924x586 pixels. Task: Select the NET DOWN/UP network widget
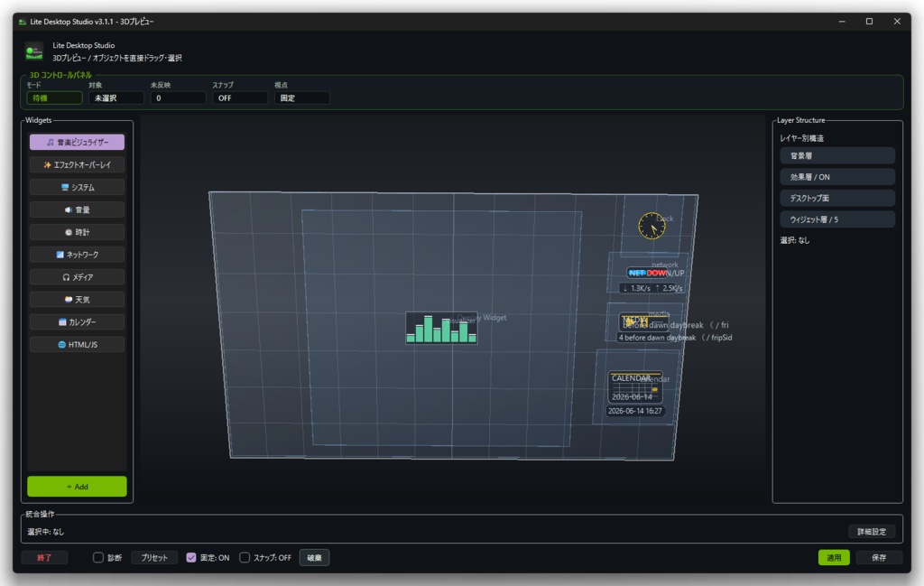tap(648, 273)
